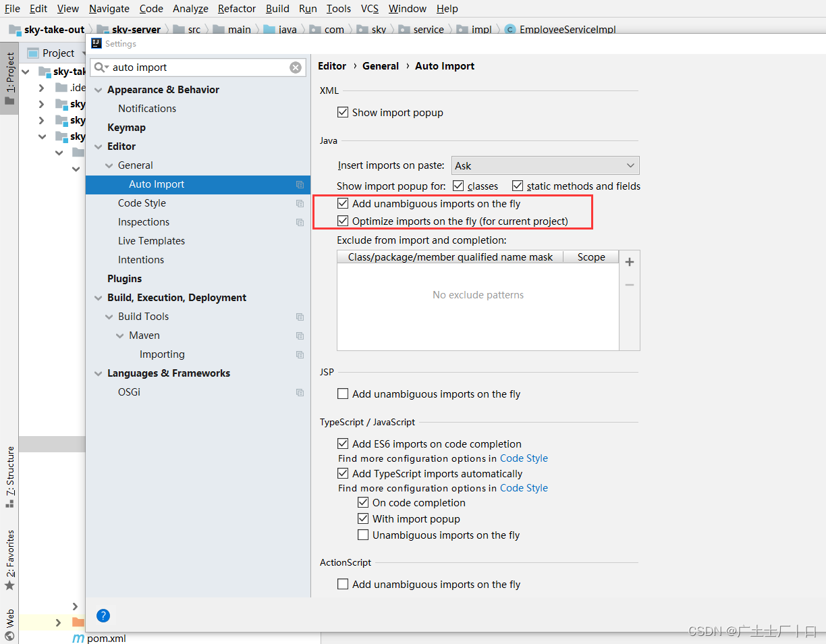Image resolution: width=826 pixels, height=644 pixels.
Task: Open the Help menu
Action: pyautogui.click(x=447, y=9)
